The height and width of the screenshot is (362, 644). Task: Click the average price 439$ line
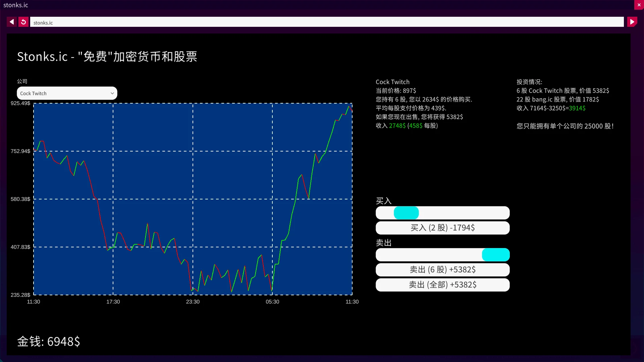tap(411, 108)
